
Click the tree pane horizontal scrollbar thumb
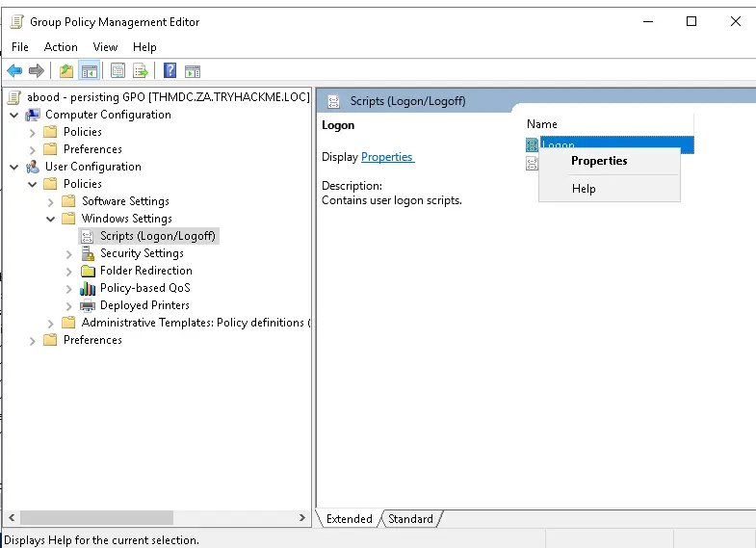pos(97,517)
